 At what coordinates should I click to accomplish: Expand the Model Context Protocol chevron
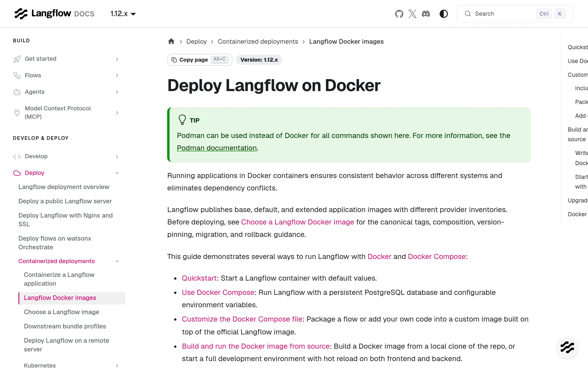[117, 113]
